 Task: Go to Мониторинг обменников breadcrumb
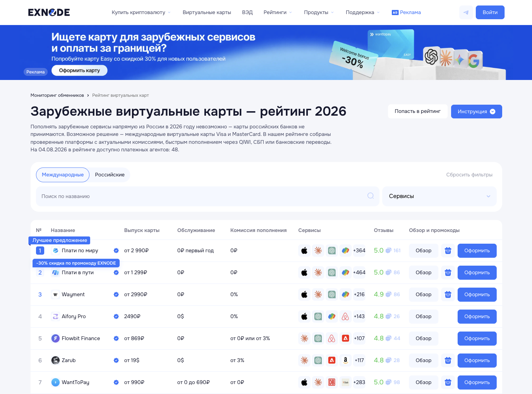[57, 95]
